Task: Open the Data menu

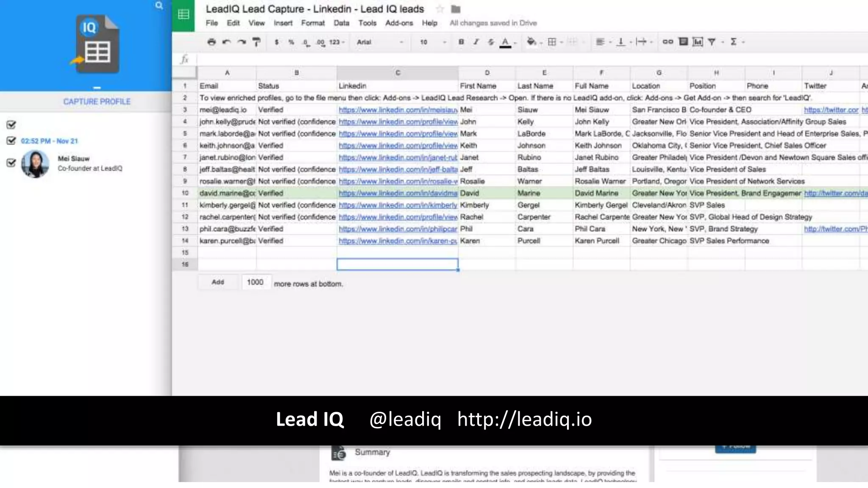Action: coord(341,23)
